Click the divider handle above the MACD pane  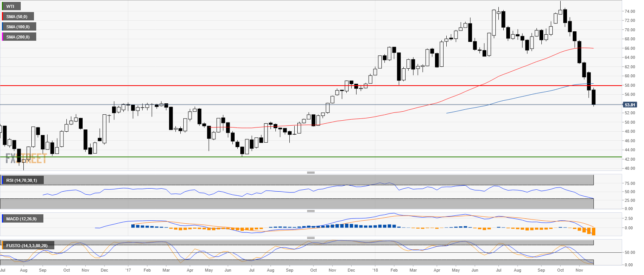click(310, 211)
